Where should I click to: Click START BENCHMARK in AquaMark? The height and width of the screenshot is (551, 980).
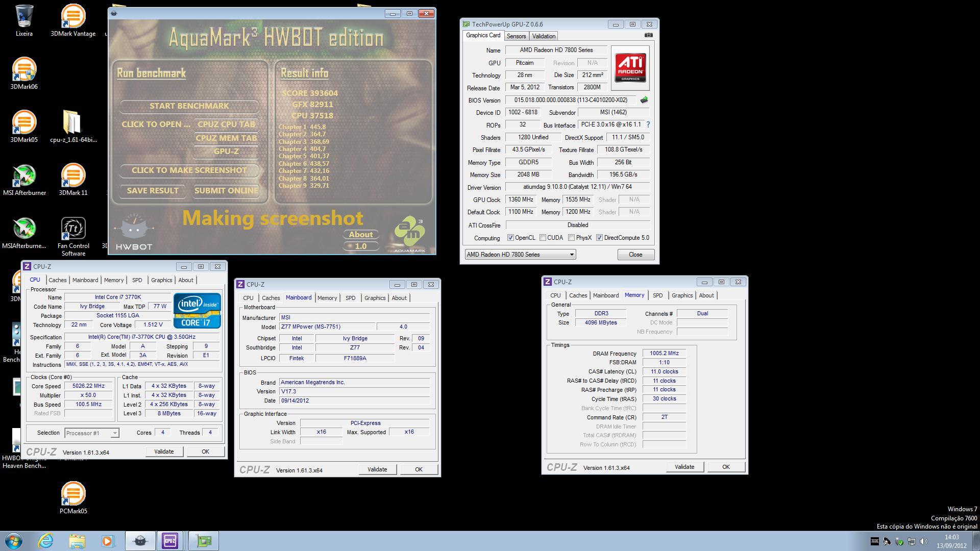coord(189,106)
